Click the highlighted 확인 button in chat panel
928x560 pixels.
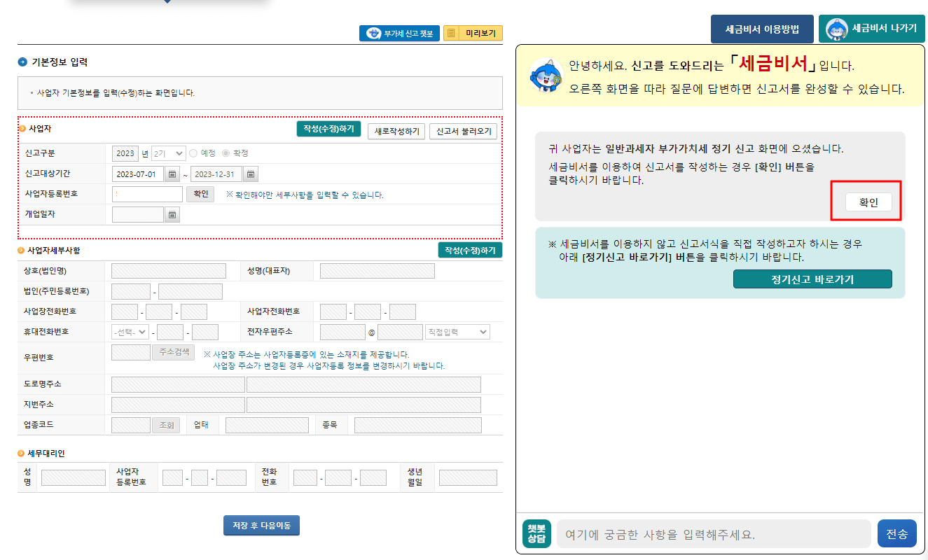tap(867, 201)
